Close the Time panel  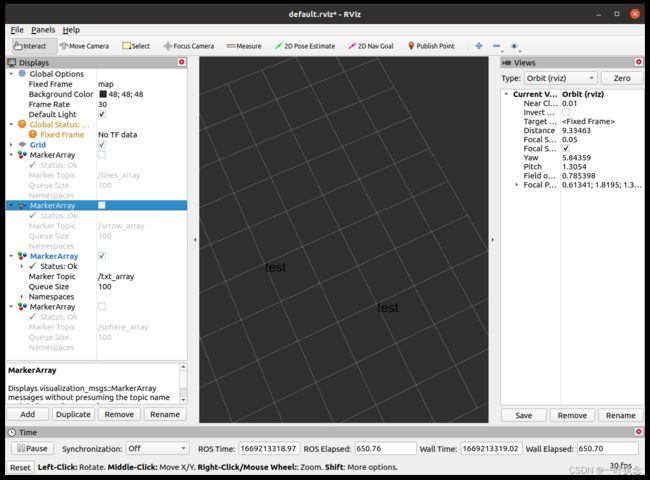[x=638, y=432]
